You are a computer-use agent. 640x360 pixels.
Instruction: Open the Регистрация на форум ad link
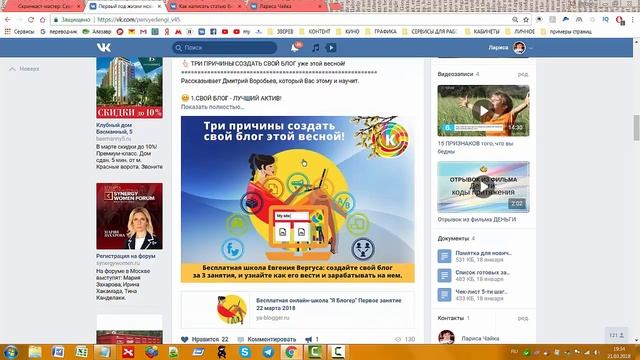point(126,256)
